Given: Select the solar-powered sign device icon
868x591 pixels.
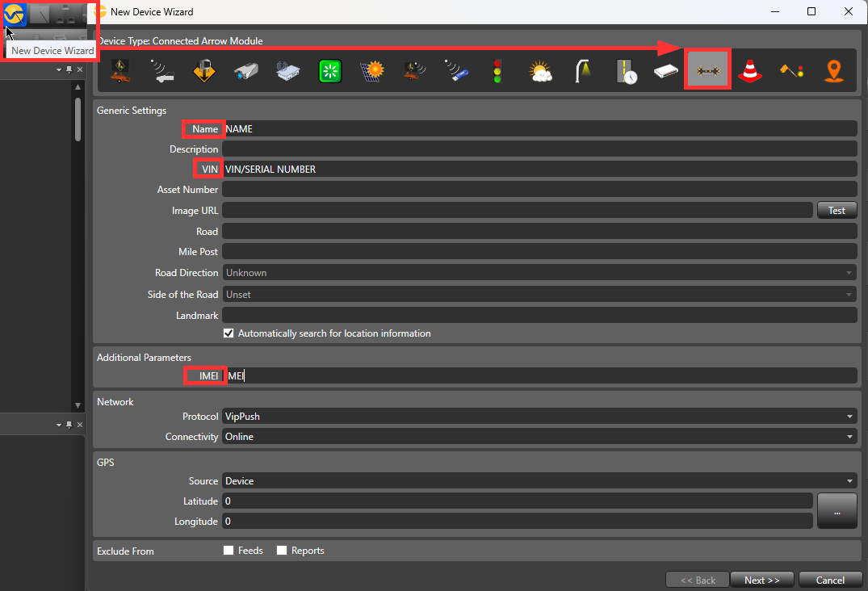Looking at the screenshot, I should pos(371,70).
